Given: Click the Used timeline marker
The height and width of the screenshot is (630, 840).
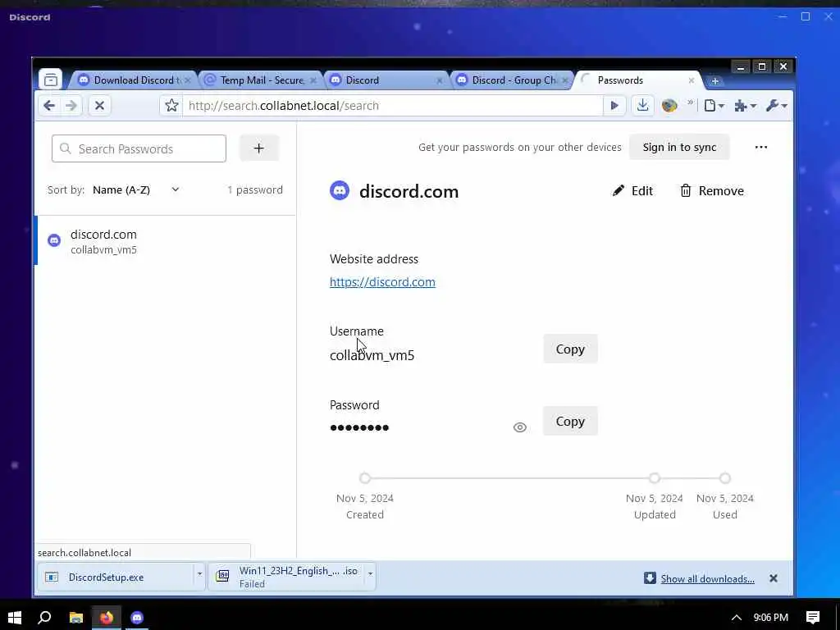Looking at the screenshot, I should [x=725, y=478].
